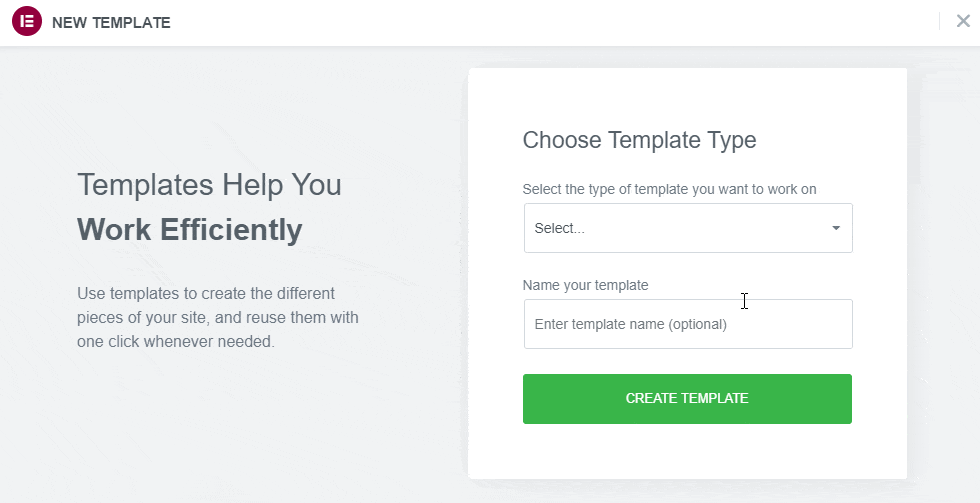
Task: Focus the template name input field
Action: pyautogui.click(x=688, y=324)
